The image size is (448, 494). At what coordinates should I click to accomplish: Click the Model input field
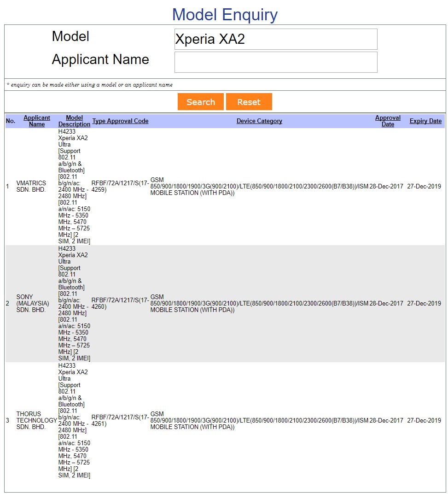[x=275, y=39]
